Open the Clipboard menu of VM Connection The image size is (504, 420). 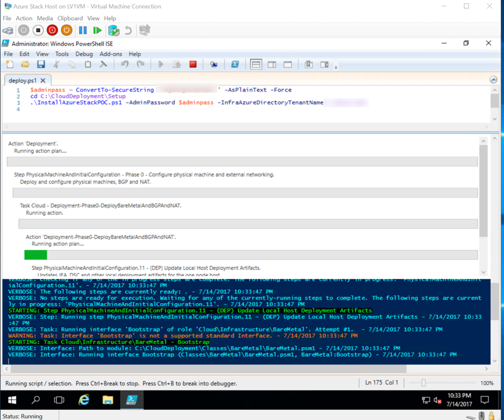(69, 19)
